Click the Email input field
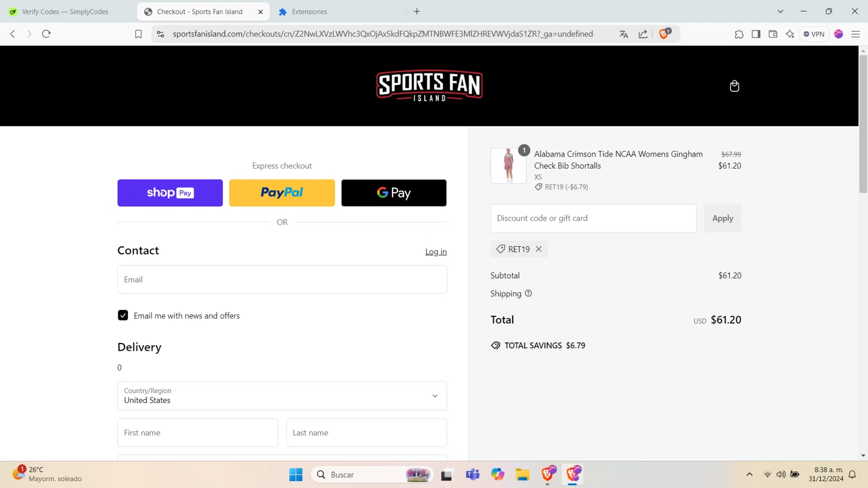Viewport: 868px width, 488px height. 282,279
